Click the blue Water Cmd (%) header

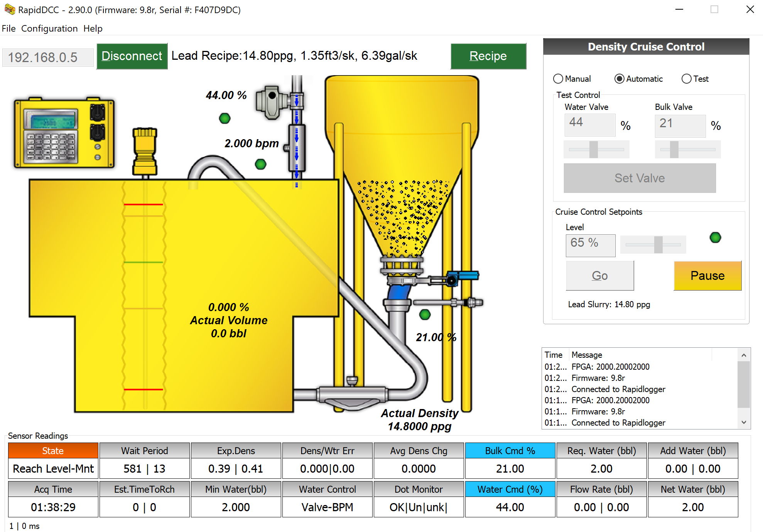(x=510, y=489)
